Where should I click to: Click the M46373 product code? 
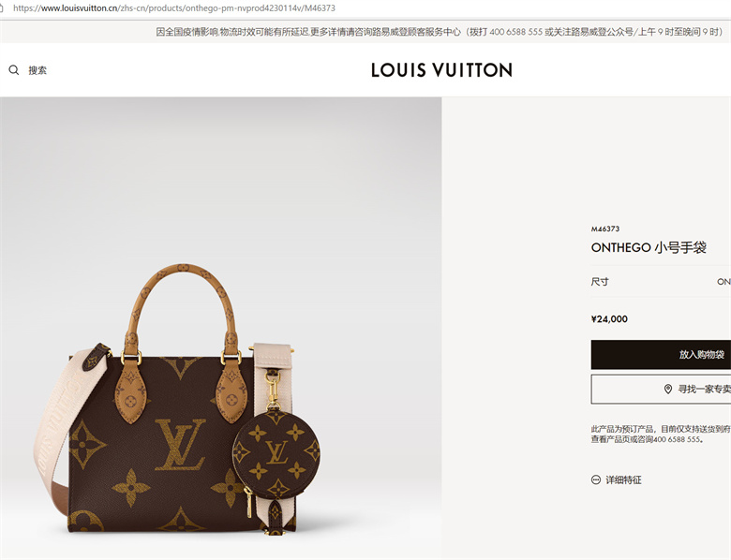point(605,228)
